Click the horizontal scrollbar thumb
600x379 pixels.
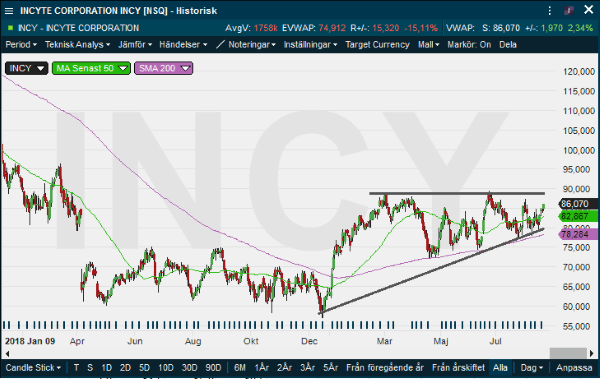pyautogui.click(x=568, y=353)
